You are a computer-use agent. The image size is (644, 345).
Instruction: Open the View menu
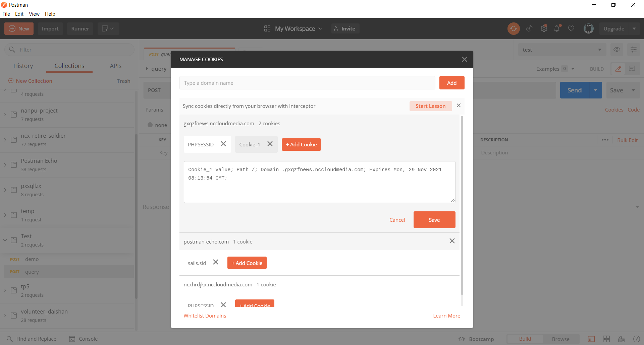tap(34, 14)
